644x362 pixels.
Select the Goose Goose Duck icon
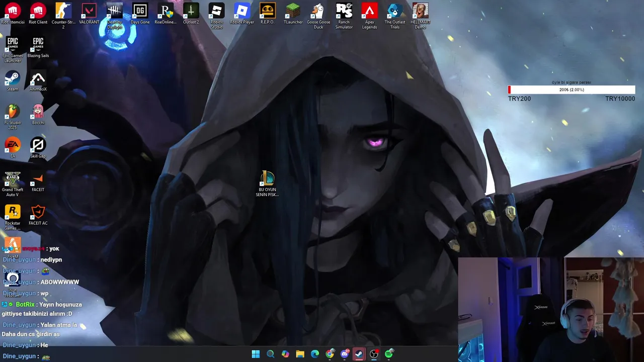point(318,16)
